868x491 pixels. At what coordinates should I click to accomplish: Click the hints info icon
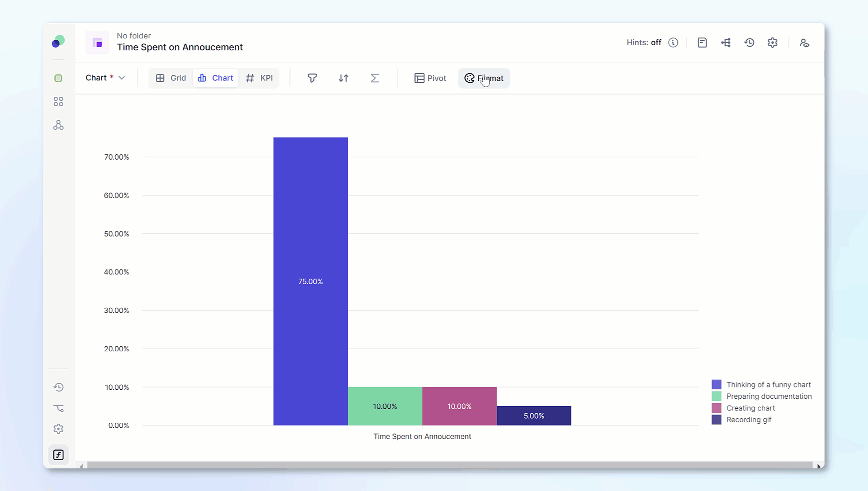click(x=673, y=42)
